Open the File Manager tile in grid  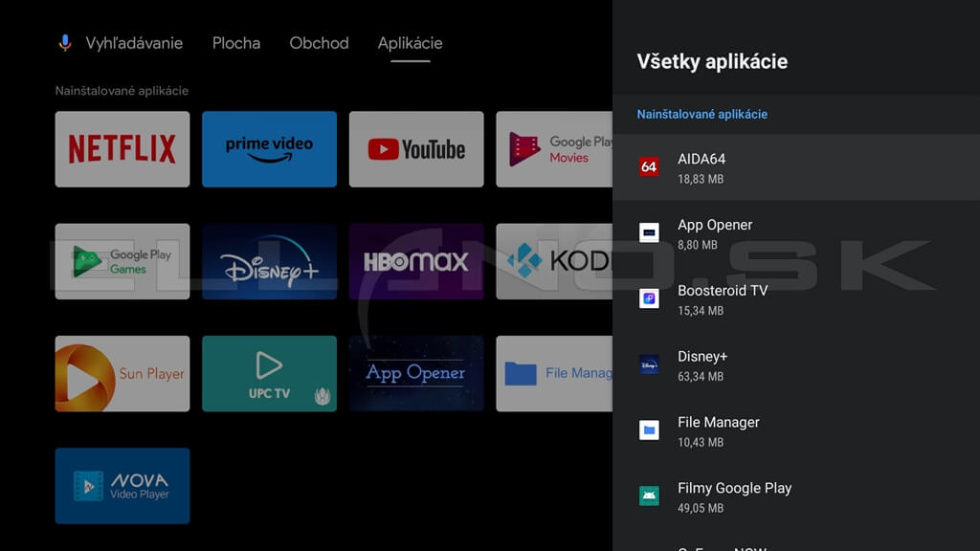click(554, 374)
